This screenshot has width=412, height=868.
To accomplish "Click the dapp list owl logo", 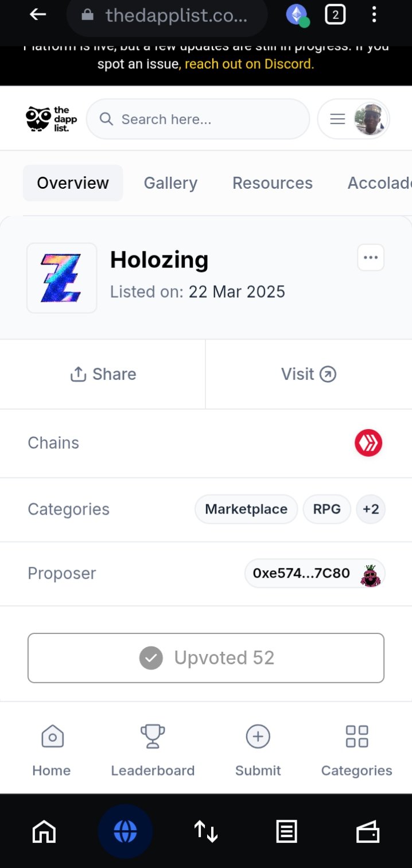I will (x=52, y=119).
